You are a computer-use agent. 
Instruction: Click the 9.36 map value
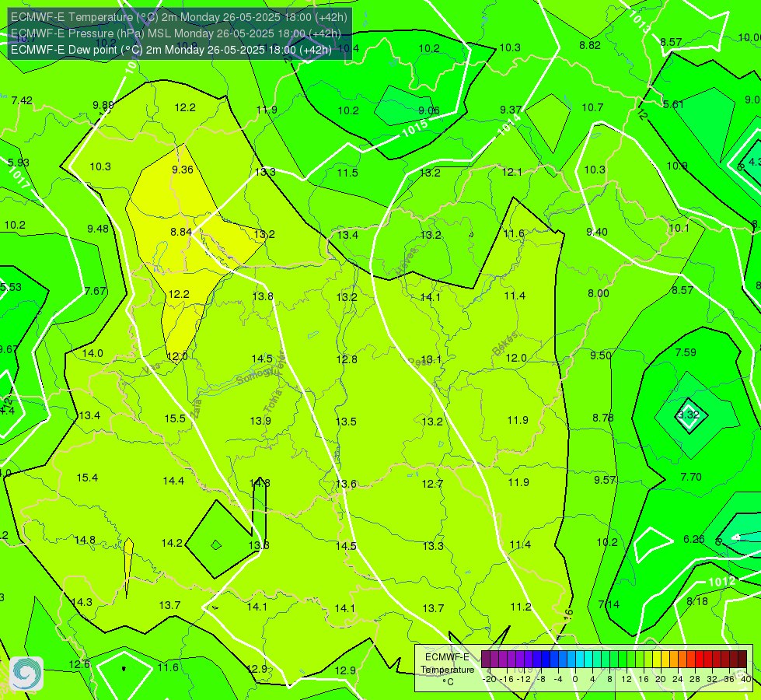pyautogui.click(x=183, y=170)
